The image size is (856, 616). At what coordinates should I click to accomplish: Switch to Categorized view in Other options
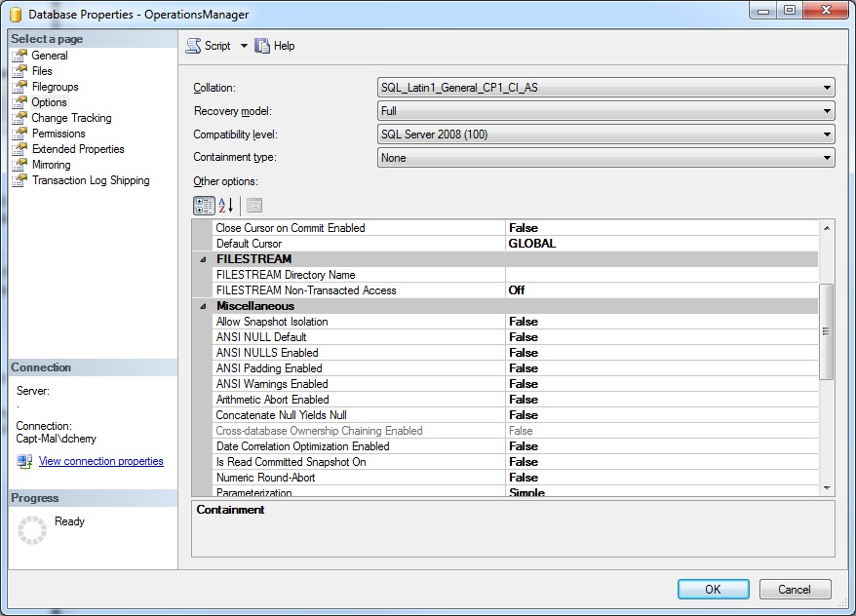[204, 206]
